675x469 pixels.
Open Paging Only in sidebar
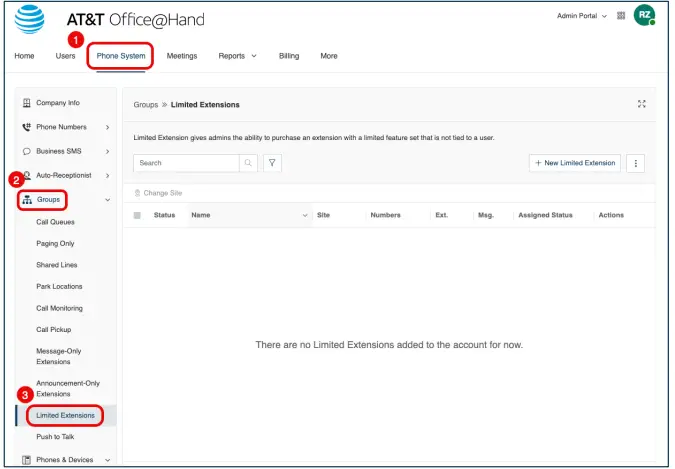click(55, 244)
